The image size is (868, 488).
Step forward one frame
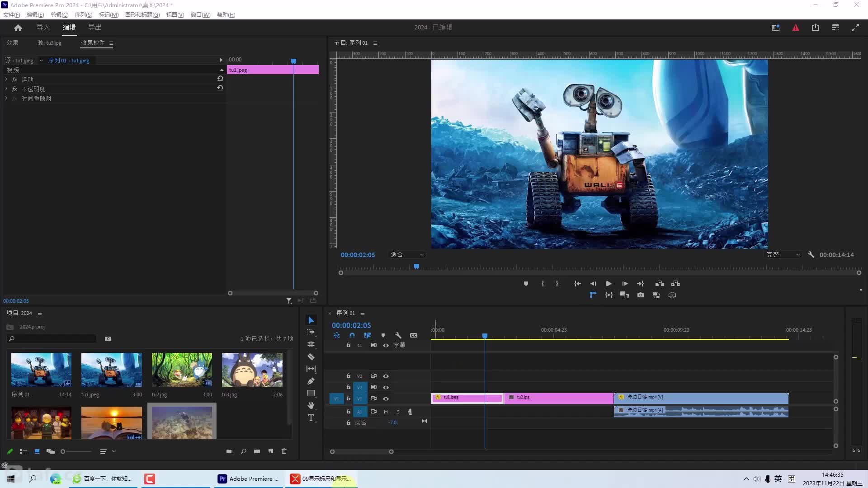[625, 284]
